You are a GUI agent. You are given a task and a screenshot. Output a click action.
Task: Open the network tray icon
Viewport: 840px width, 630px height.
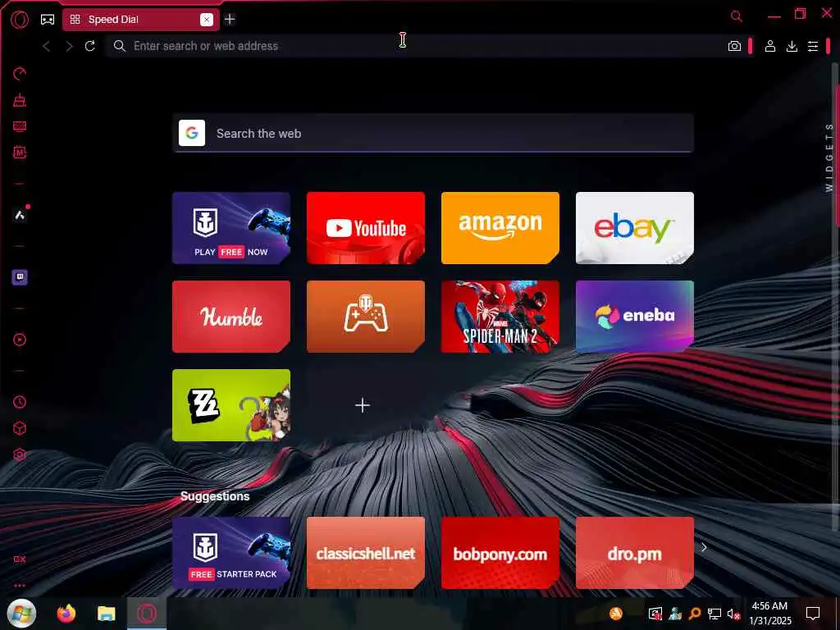[714, 614]
